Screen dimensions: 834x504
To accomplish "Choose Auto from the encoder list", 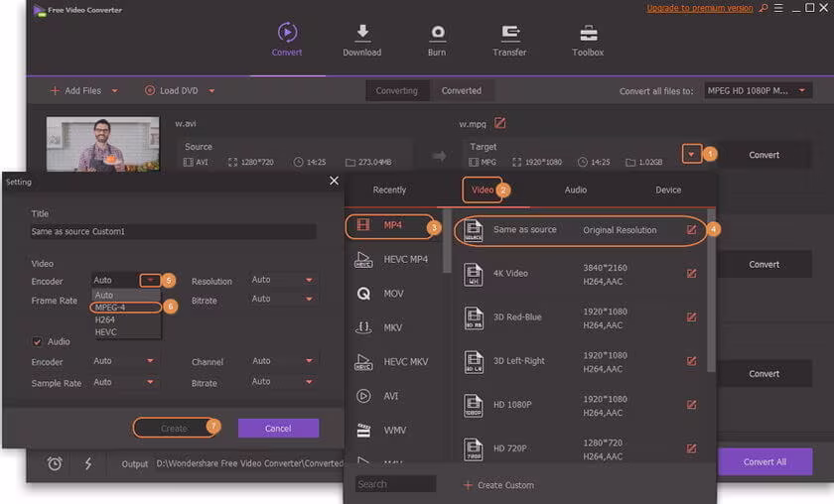I will pos(126,295).
